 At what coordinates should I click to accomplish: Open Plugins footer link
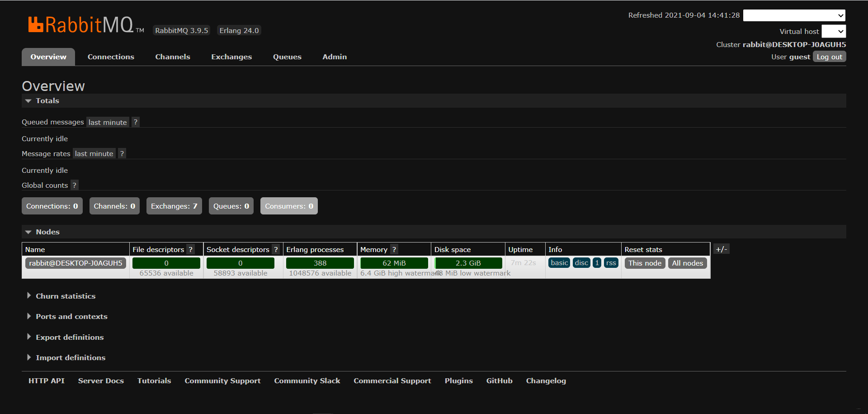(x=458, y=381)
